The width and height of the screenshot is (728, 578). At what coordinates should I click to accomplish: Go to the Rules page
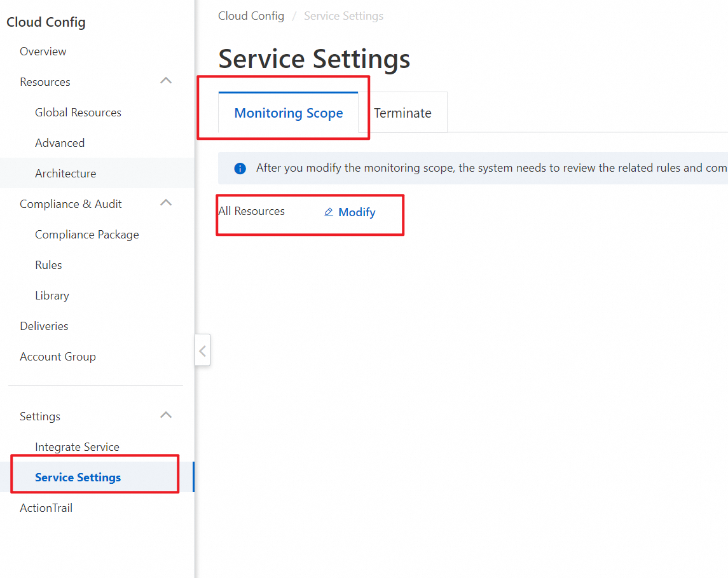tap(48, 265)
